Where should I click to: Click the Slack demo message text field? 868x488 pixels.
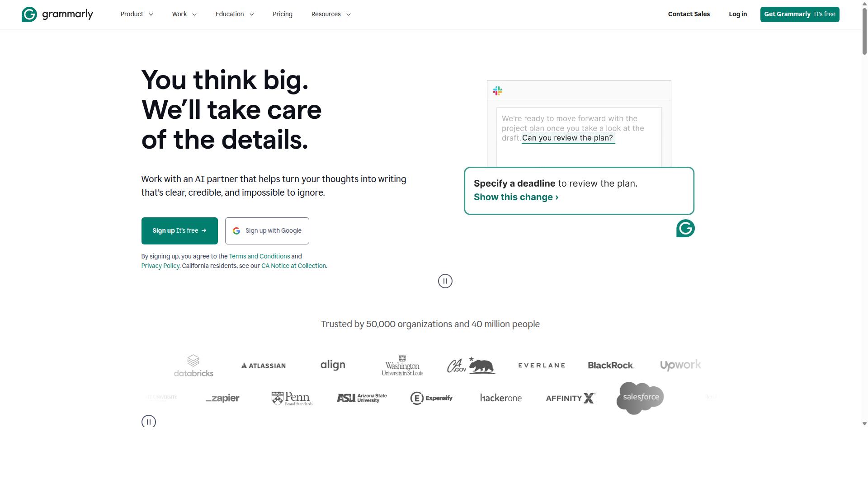pos(579,137)
